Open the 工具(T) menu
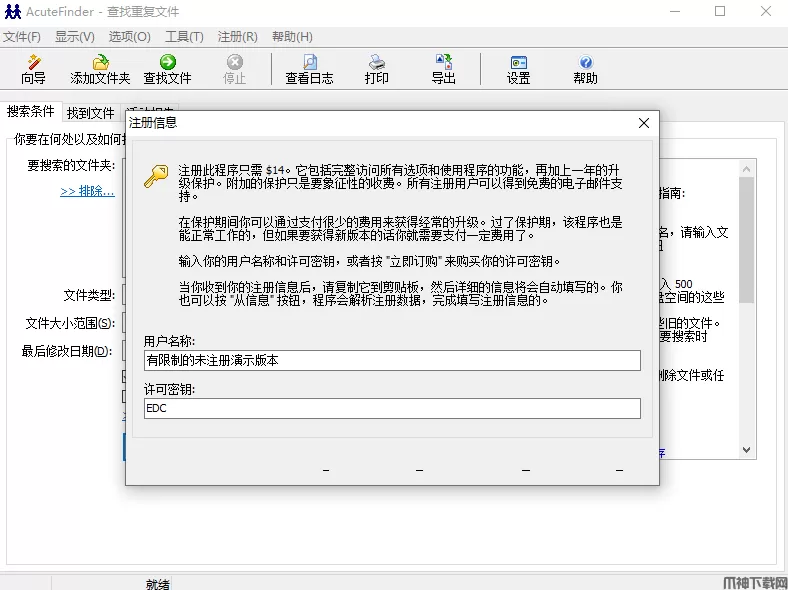The width and height of the screenshot is (788, 590). tap(184, 37)
